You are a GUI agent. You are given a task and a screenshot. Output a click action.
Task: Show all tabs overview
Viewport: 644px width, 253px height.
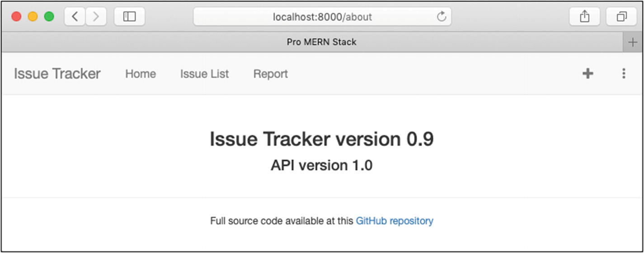click(621, 17)
